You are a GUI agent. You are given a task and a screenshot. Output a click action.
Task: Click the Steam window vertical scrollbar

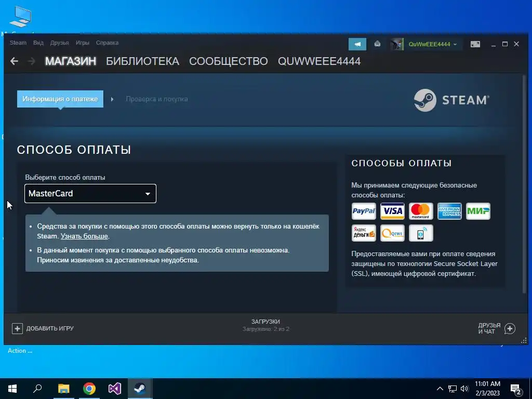525,184
